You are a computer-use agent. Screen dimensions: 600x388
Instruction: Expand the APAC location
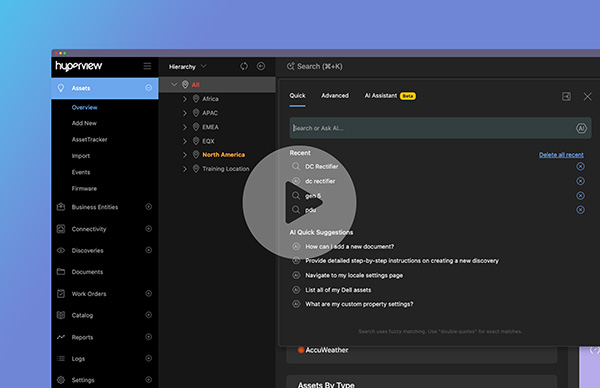click(x=184, y=113)
